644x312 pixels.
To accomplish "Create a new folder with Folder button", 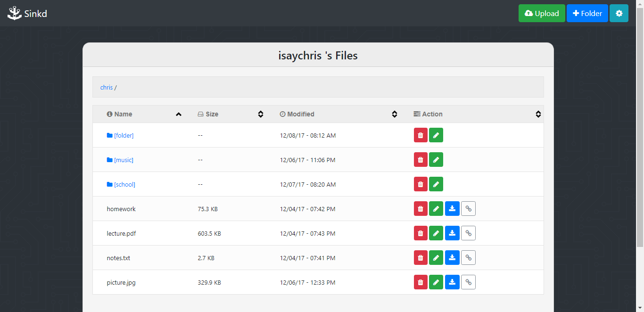I will [587, 13].
